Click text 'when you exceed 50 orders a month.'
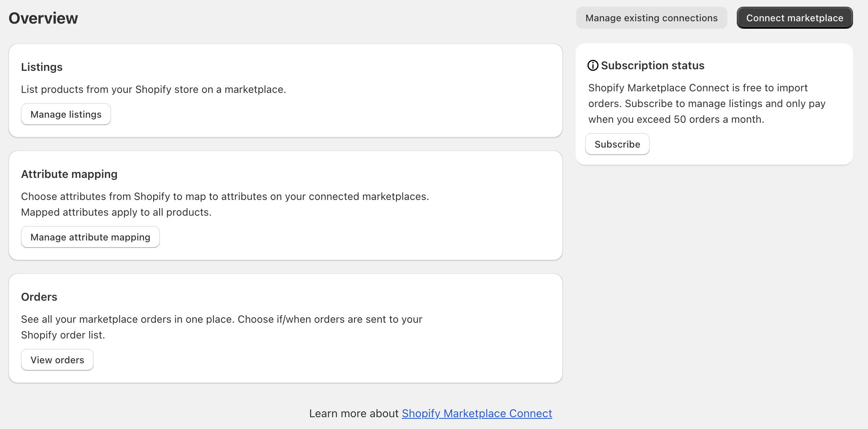The height and width of the screenshot is (429, 868). tap(676, 119)
